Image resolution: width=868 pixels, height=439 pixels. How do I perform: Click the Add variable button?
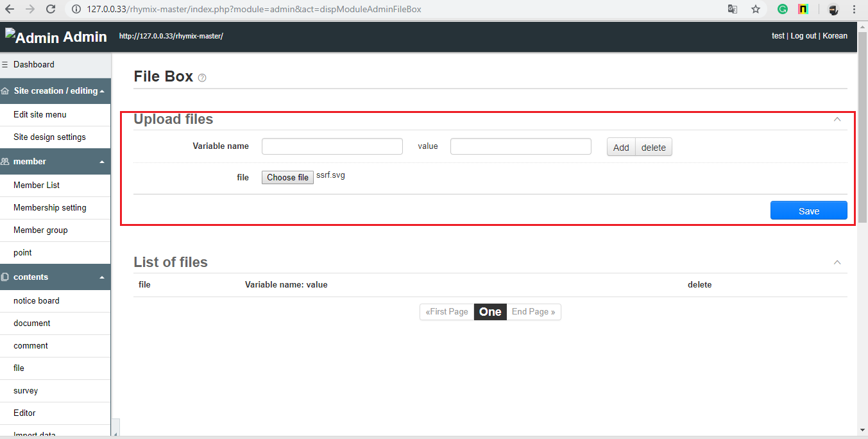point(621,148)
